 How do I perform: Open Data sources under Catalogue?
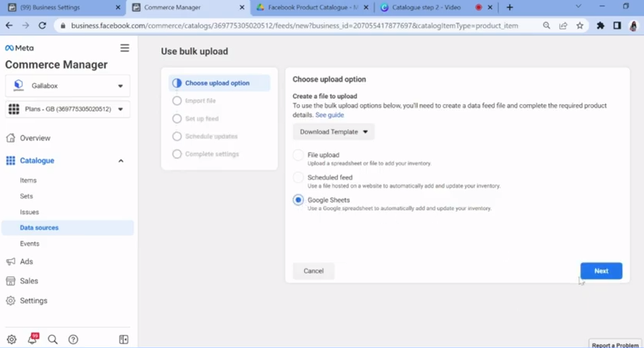point(68,228)
